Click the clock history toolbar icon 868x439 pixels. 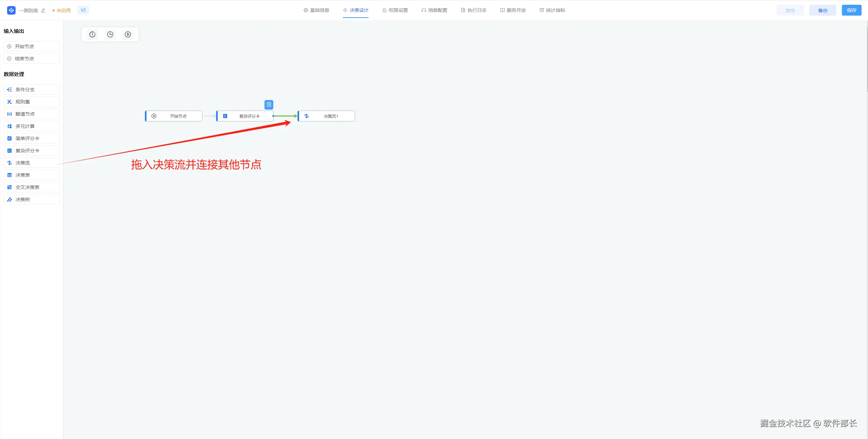click(110, 34)
